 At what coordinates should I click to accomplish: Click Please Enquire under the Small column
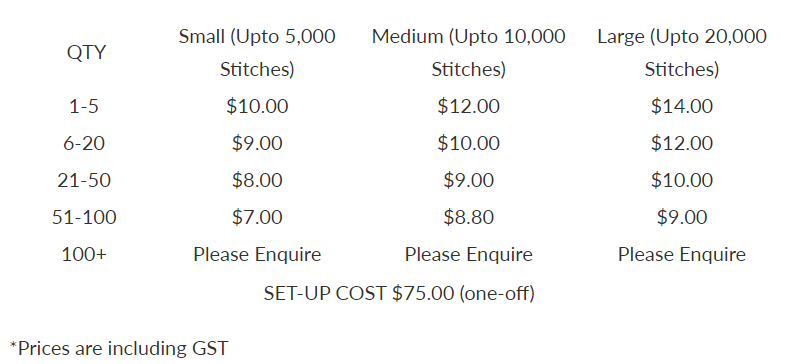point(257,254)
